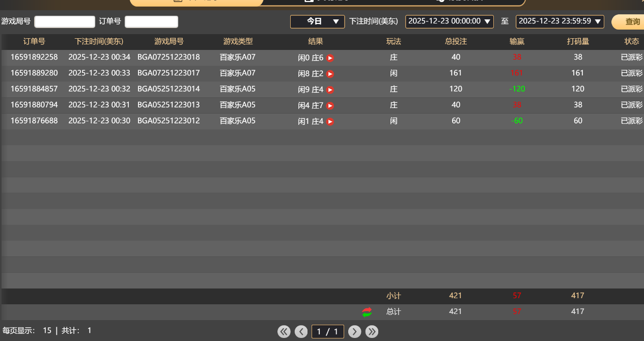Open the start time 00:00:00 dropdown
Image resolution: width=644 pixels, height=341 pixels.
click(x=449, y=21)
